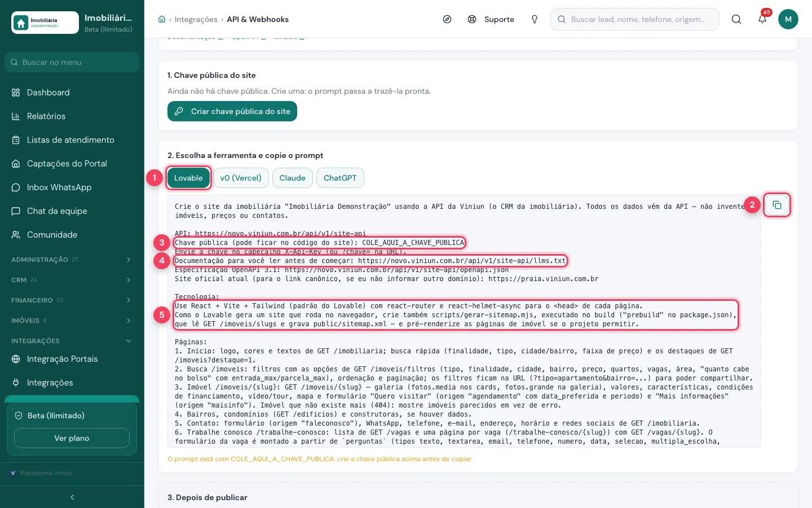Click the search magnifier button
Image resolution: width=812 pixels, height=508 pixels.
[x=736, y=19]
